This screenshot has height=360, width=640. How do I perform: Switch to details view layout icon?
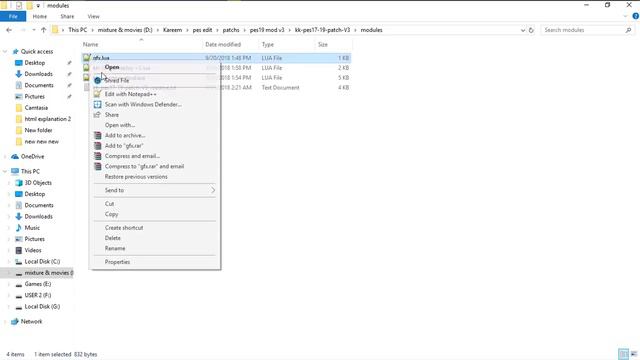click(x=623, y=354)
